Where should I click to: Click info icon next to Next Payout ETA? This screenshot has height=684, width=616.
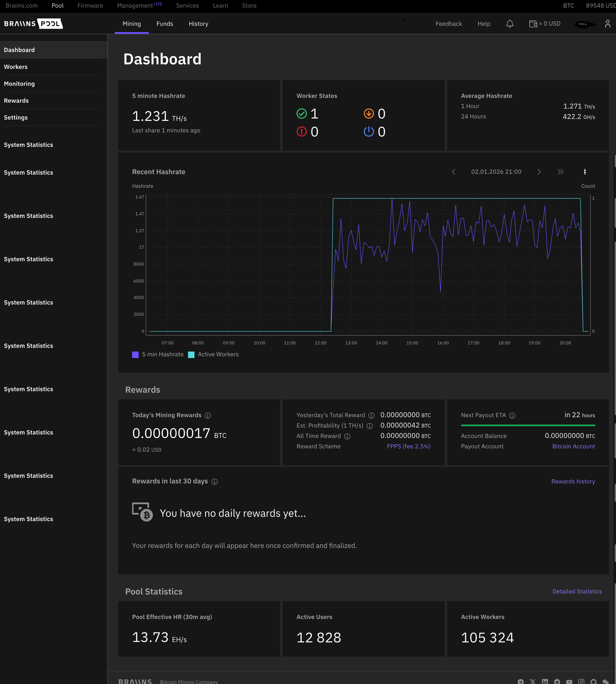coord(512,416)
